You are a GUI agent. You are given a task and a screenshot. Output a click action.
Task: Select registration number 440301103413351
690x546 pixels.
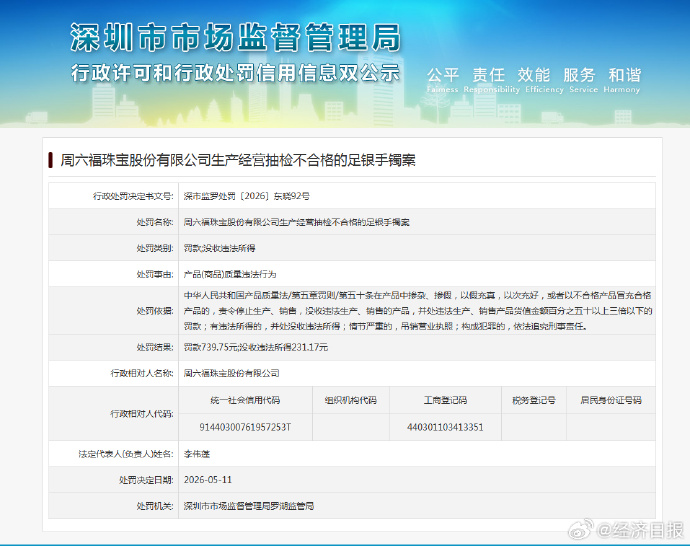click(x=445, y=427)
